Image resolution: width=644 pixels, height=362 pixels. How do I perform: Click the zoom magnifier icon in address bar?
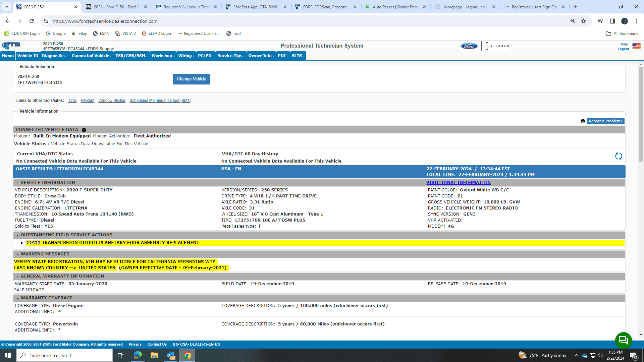pyautogui.click(x=573, y=21)
